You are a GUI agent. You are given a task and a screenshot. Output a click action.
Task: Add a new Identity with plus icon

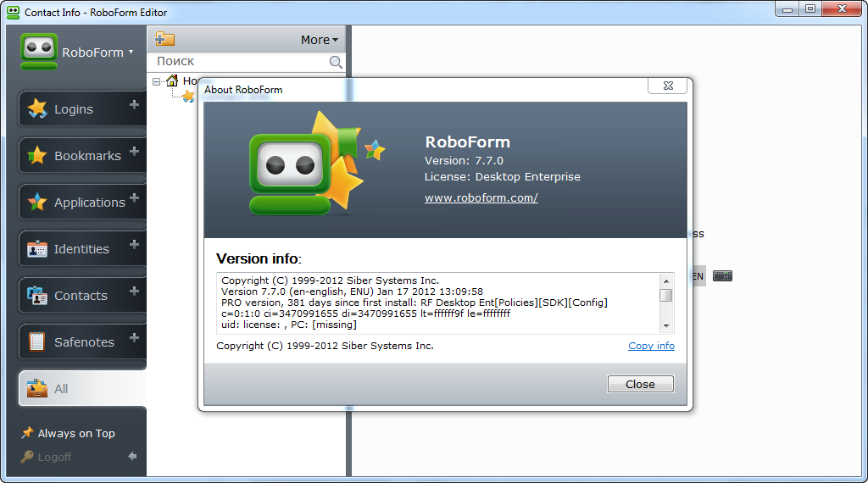134,244
